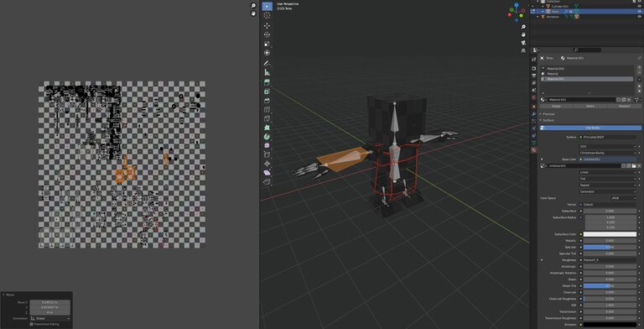The width and height of the screenshot is (644, 329).
Task: Click 3D viewport pan hand icon
Action: [x=523, y=34]
